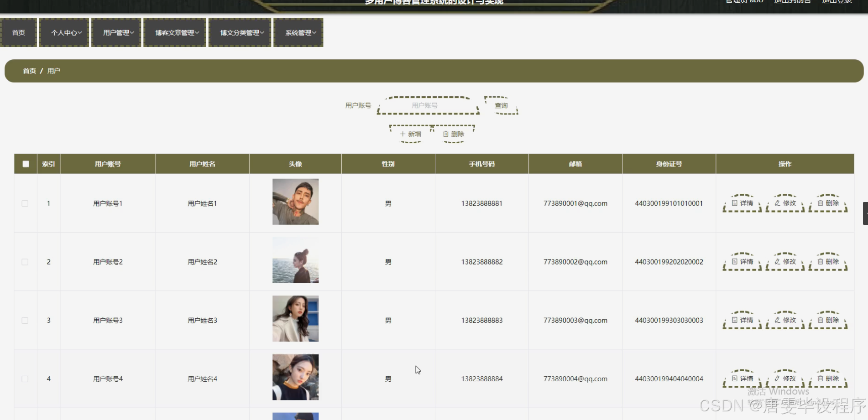Select ID number 440300199101010001 cell

(669, 203)
